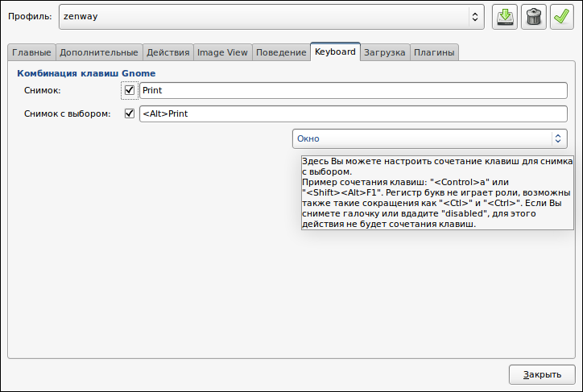Toggle the Снимок с выбором checkbox
The width and height of the screenshot is (583, 392).
coord(130,113)
